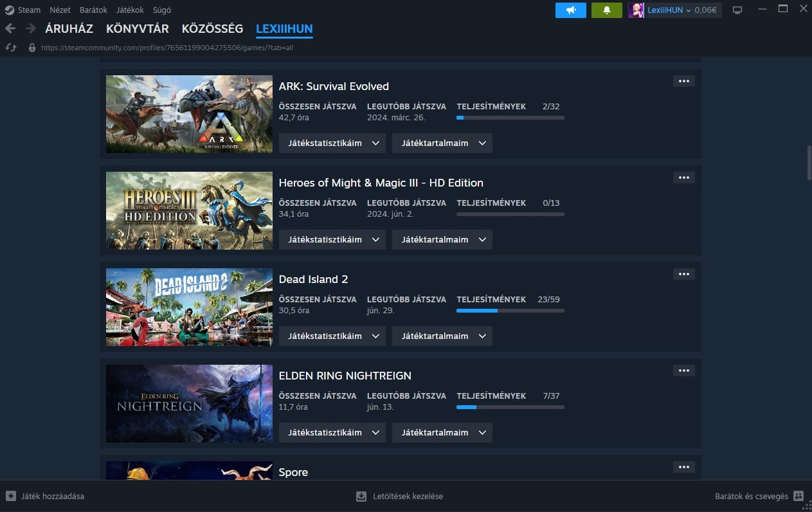Open the Nézet menu
The width and height of the screenshot is (812, 512).
click(60, 10)
